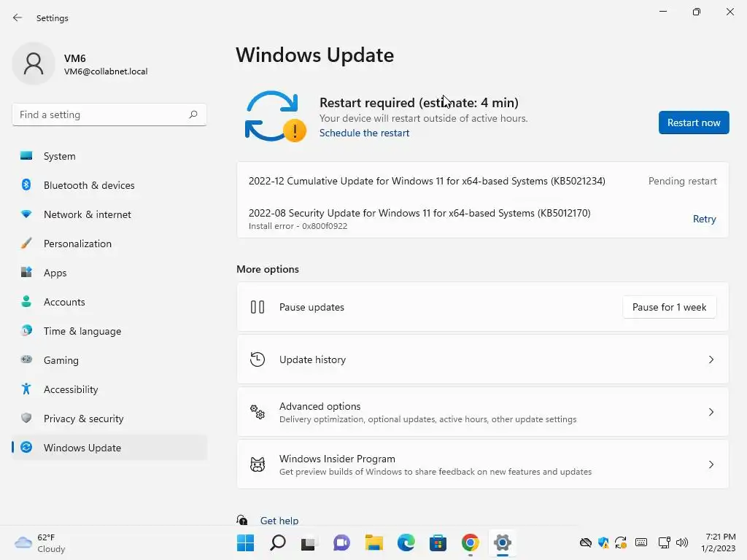Click the volume speaker tray icon
The image size is (747, 560).
pos(682,542)
